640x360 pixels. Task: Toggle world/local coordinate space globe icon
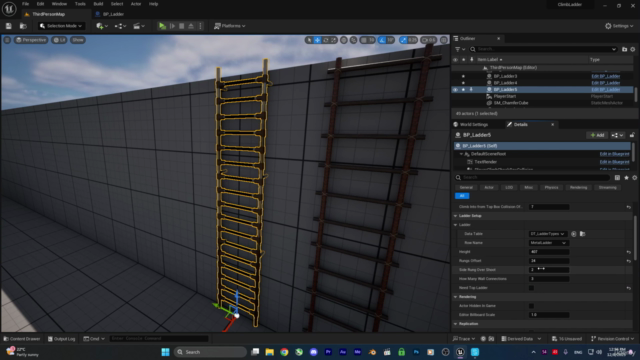(344, 40)
